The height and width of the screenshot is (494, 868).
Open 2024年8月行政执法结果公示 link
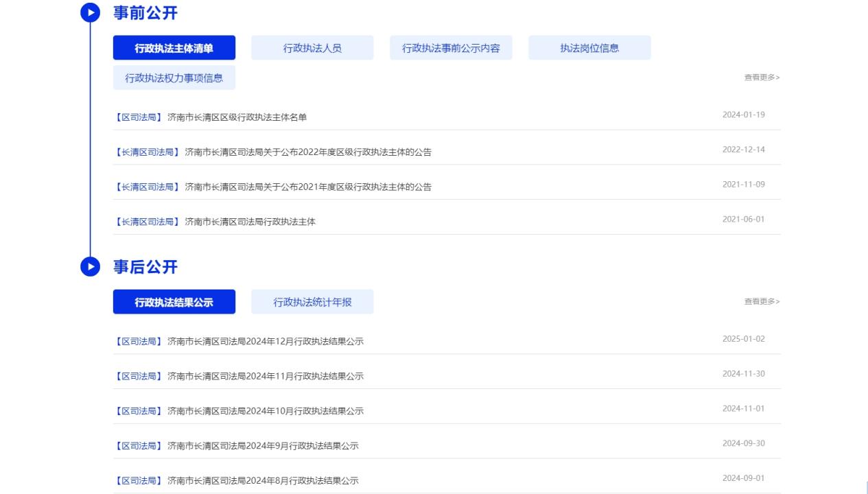(x=262, y=481)
